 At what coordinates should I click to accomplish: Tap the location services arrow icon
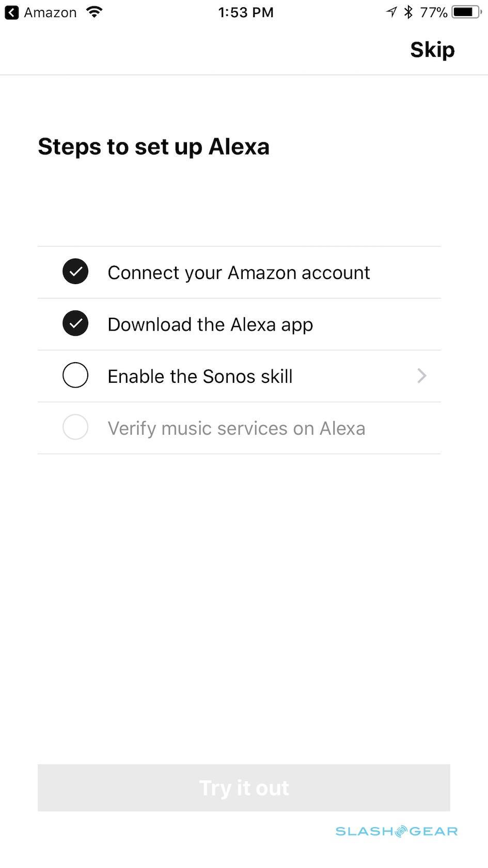(391, 12)
